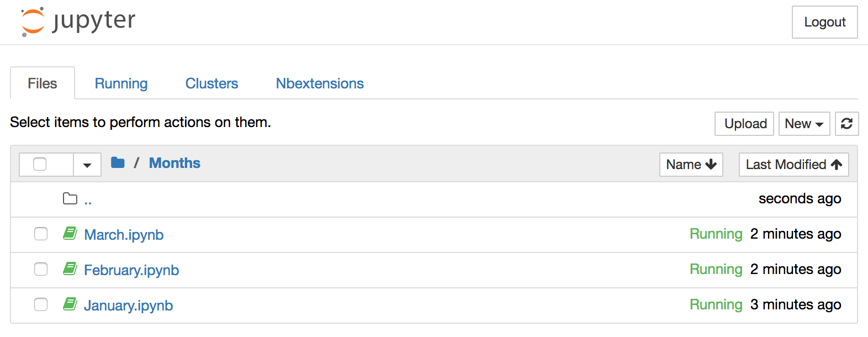Viewport: 868px width, 337px height.
Task: Click the refresh notebook list icon
Action: (846, 123)
